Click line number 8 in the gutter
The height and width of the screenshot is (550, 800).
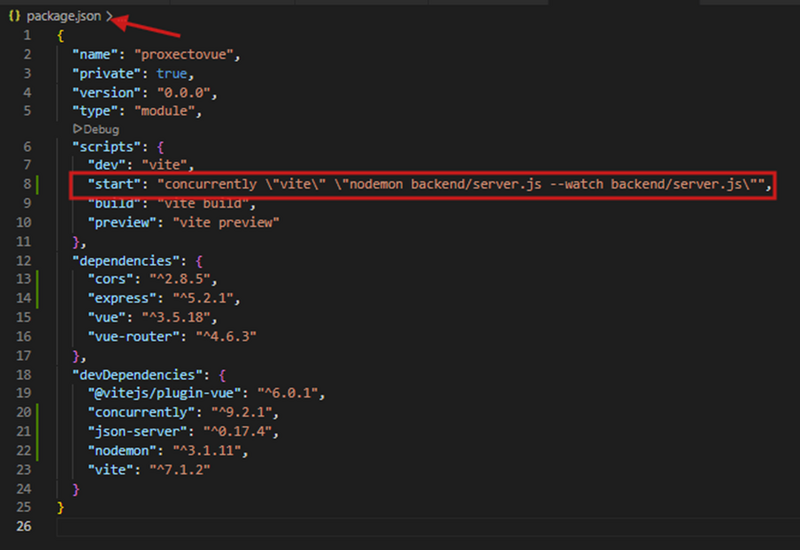click(27, 184)
